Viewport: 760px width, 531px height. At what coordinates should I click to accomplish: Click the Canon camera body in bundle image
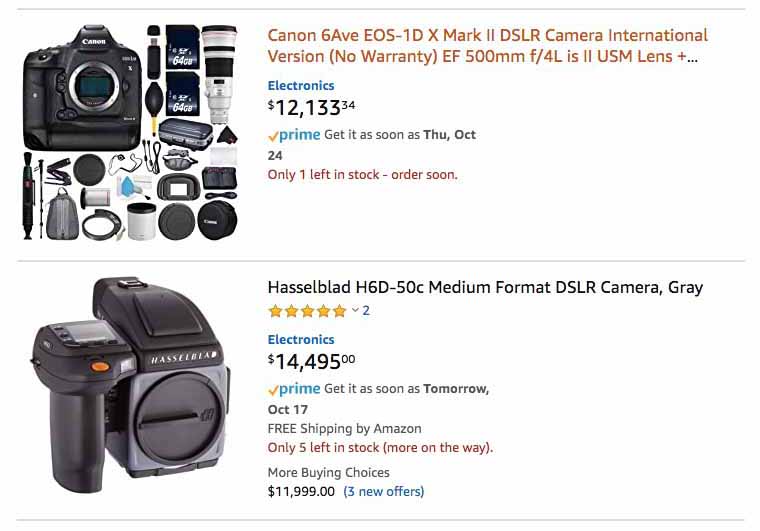click(x=82, y=87)
